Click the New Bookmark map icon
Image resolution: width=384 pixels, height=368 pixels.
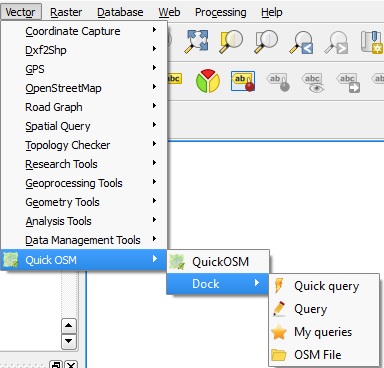[x=372, y=42]
